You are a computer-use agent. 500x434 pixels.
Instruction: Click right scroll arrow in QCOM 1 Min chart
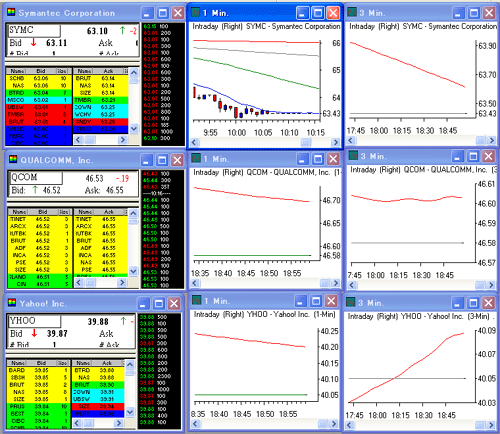[336, 283]
